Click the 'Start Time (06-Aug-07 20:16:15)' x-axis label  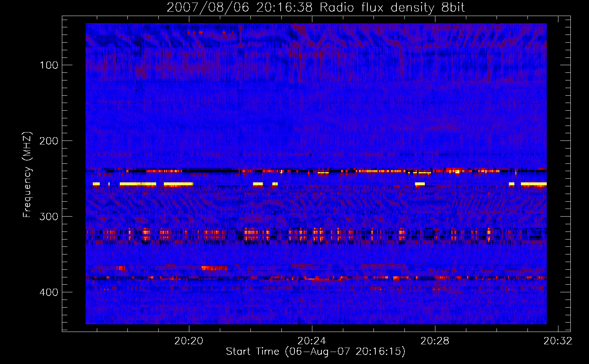point(316,352)
